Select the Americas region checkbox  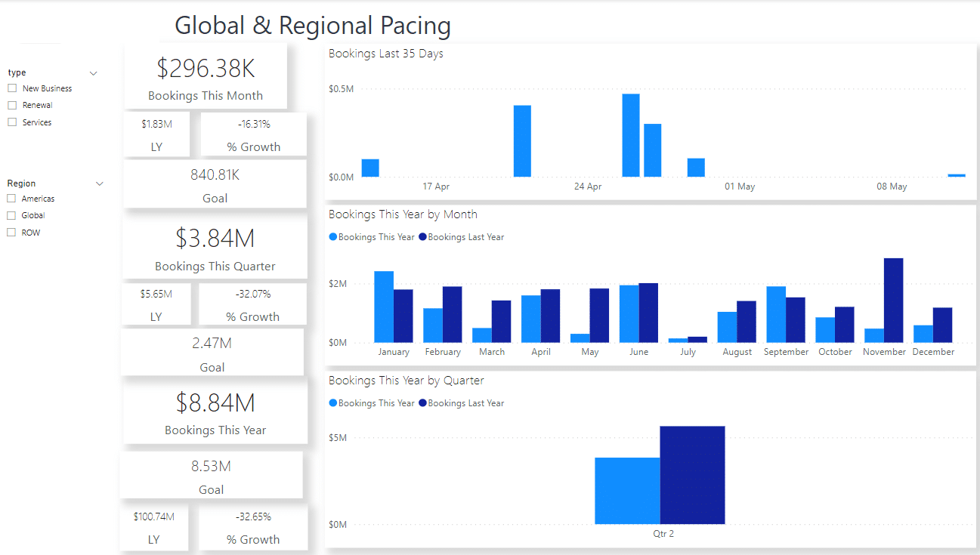pos(12,198)
